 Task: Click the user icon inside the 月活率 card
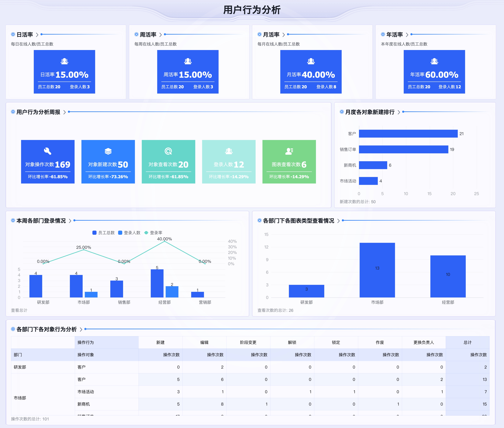(x=311, y=61)
